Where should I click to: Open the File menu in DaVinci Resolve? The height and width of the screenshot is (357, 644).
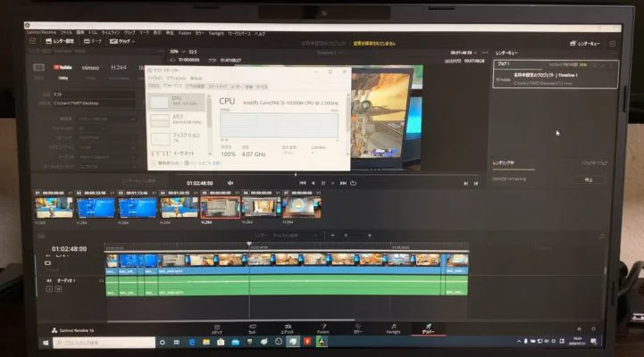(x=66, y=32)
